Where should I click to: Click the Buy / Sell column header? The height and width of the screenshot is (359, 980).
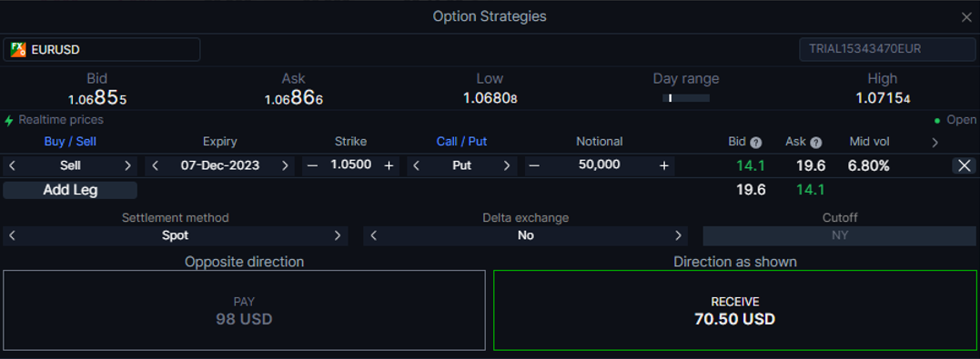point(70,142)
